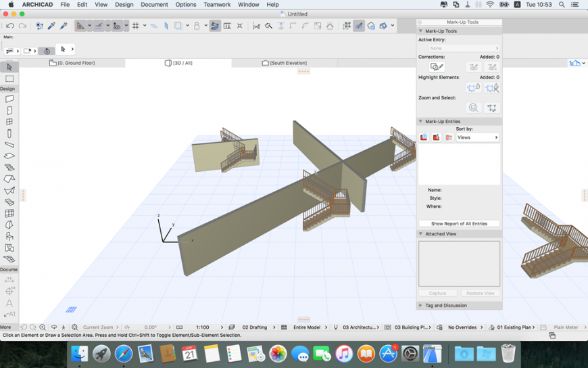Open the Sort by Views dropdown
Screen dimensions: 588x368
click(478, 137)
